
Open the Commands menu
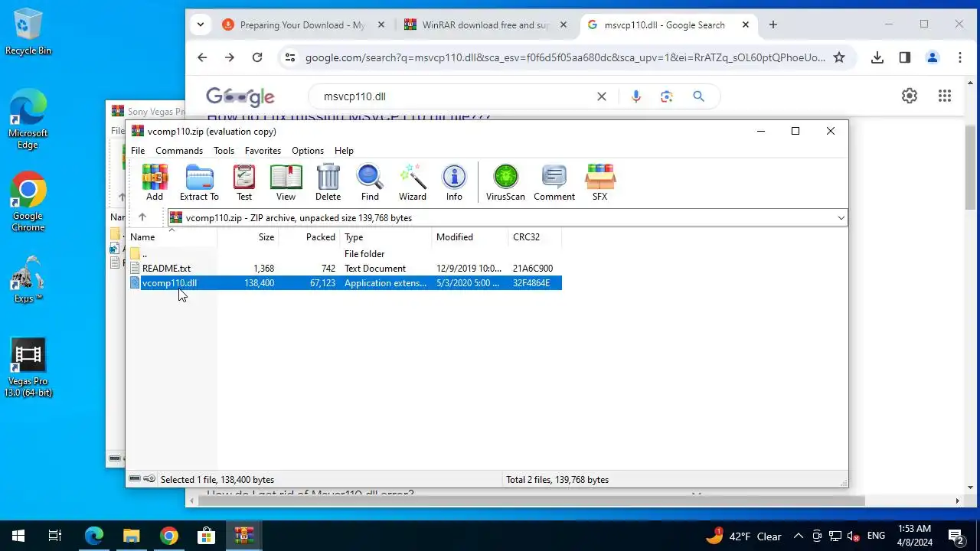pyautogui.click(x=179, y=151)
